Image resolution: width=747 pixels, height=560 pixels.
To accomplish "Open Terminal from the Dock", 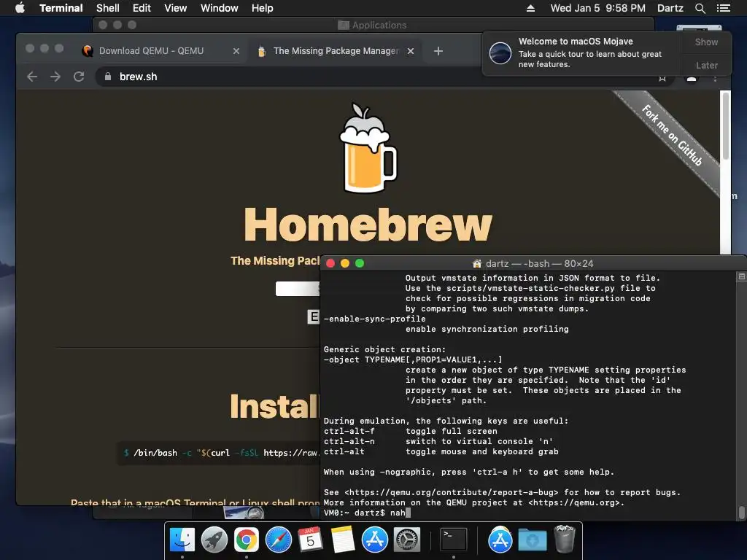I will 453,540.
